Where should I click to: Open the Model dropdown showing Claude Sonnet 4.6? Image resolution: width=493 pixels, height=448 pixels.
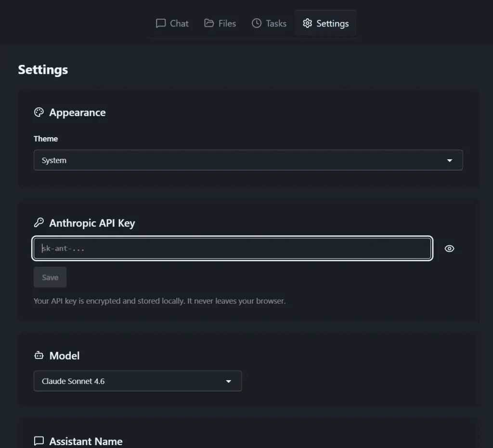coord(137,381)
